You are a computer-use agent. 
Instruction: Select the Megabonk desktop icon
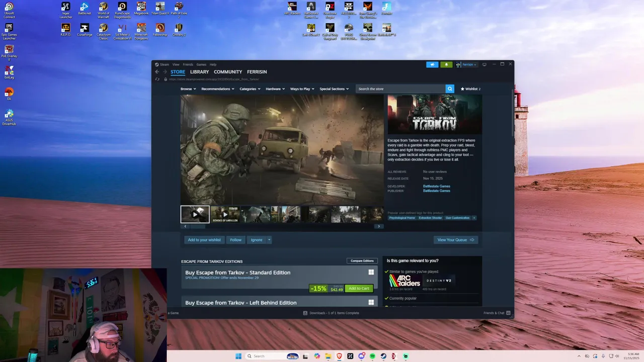point(141,9)
